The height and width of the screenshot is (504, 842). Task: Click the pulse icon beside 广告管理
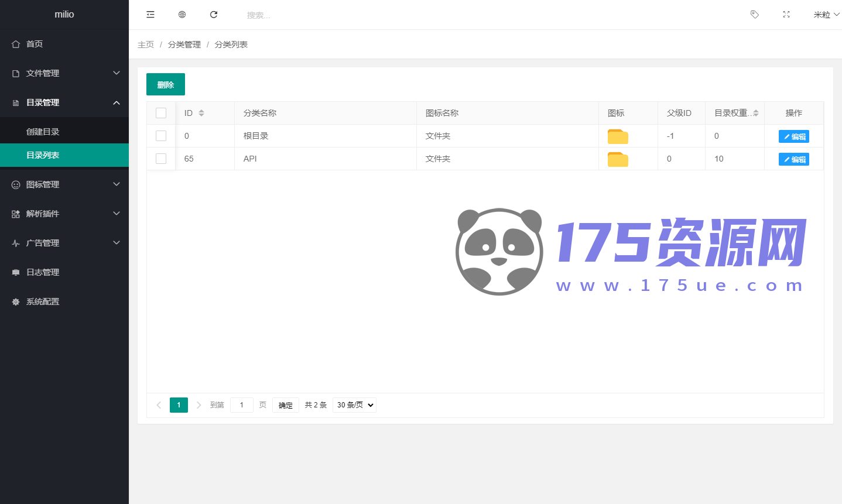coord(16,243)
